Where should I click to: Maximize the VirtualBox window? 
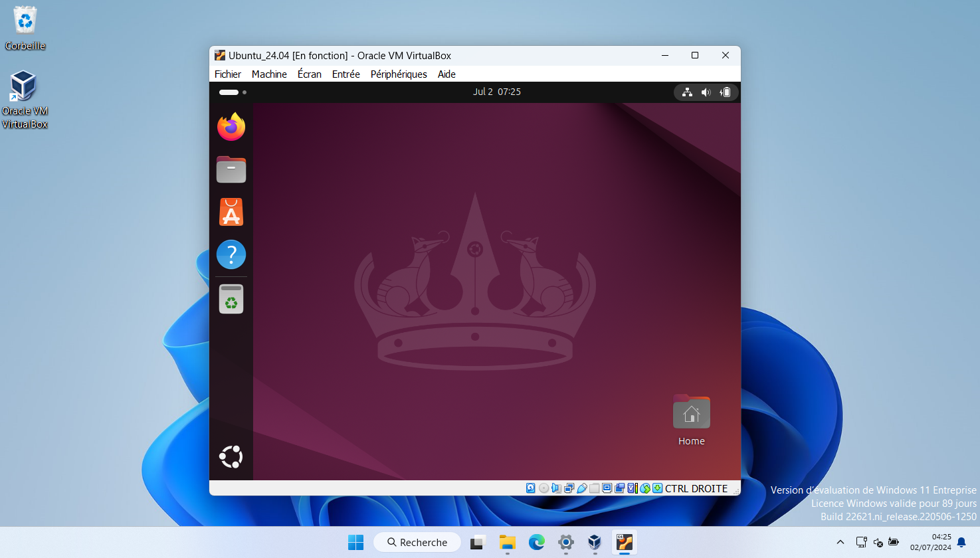pos(695,55)
